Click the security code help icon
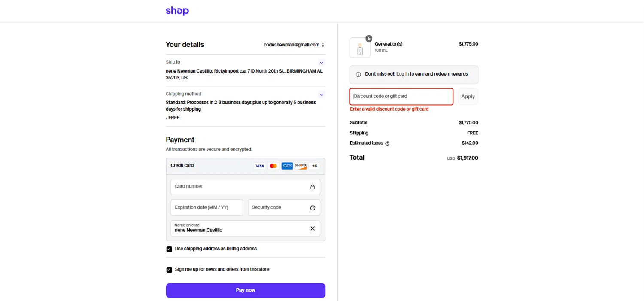 click(313, 208)
